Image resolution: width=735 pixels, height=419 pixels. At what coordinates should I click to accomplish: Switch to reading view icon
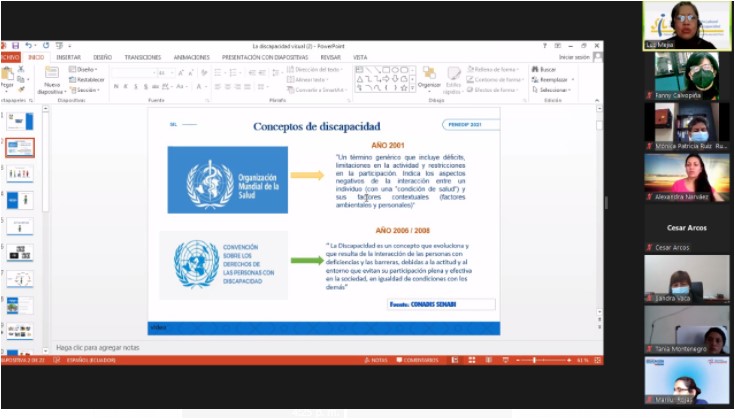tap(488, 360)
